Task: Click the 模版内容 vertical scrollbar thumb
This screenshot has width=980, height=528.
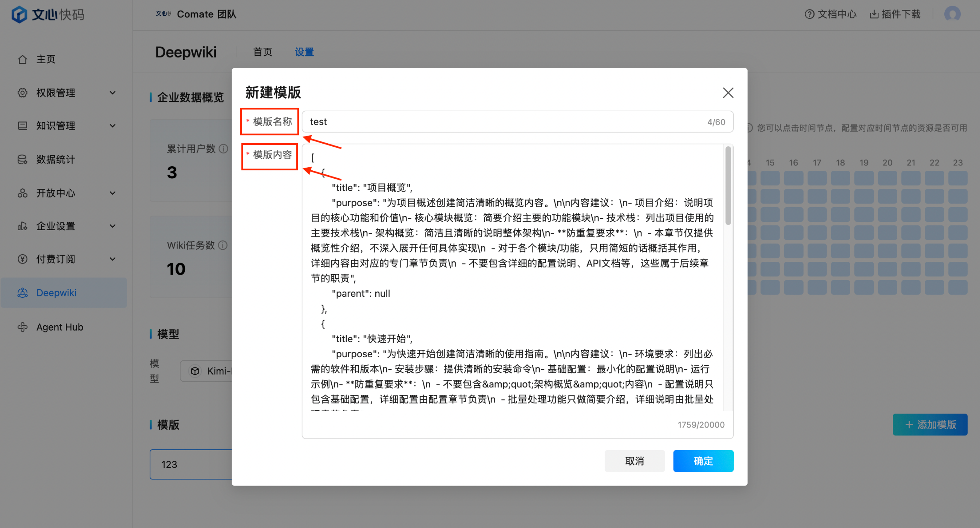Action: (728, 186)
